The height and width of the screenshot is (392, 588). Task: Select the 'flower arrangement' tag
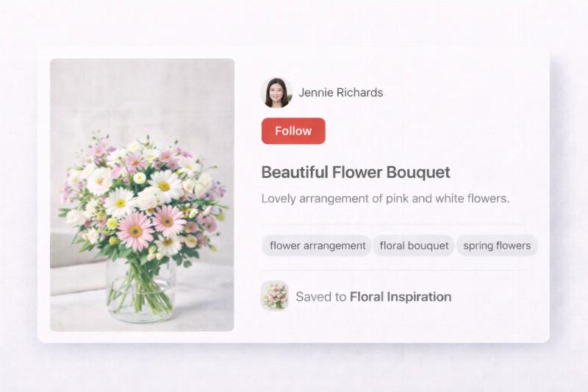click(x=318, y=246)
